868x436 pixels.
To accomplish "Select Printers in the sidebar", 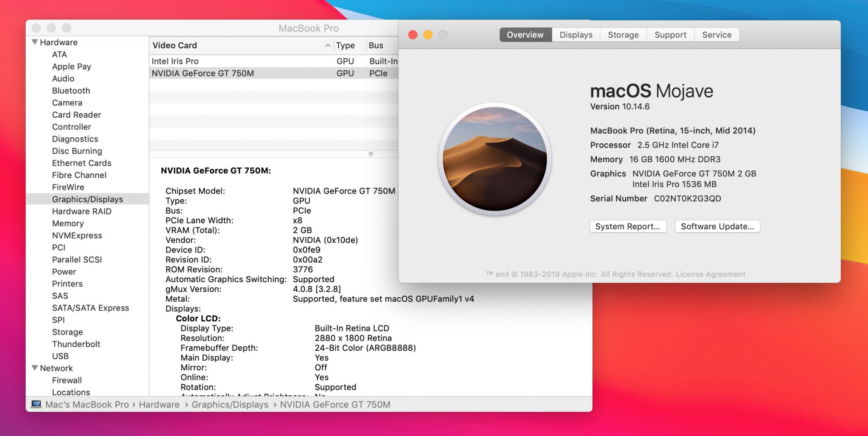I will [67, 284].
